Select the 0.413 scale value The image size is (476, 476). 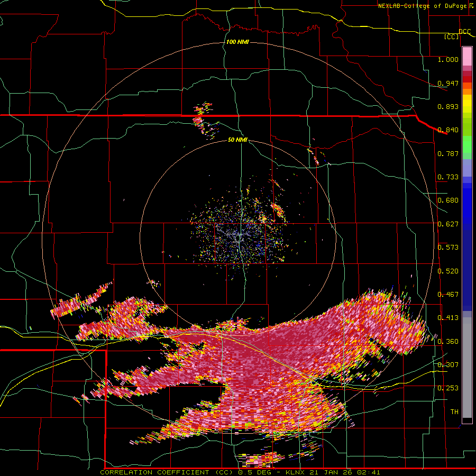(x=448, y=318)
